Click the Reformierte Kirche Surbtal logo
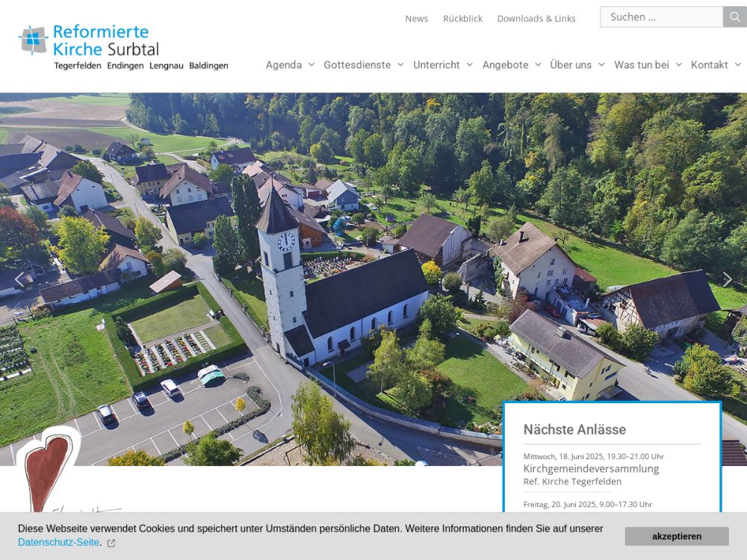The image size is (747, 560). pyautogui.click(x=123, y=47)
